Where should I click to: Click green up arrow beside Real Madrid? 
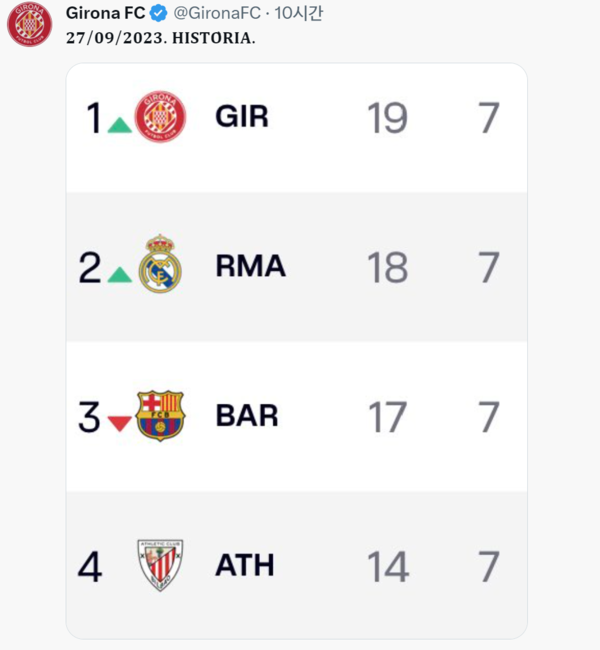tap(119, 274)
